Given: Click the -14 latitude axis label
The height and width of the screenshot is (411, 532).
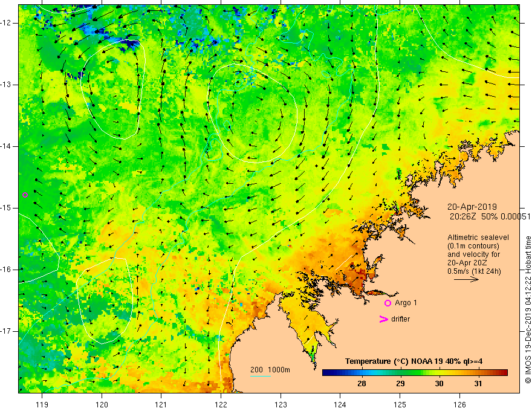Looking at the screenshot, I should pyautogui.click(x=6, y=146).
